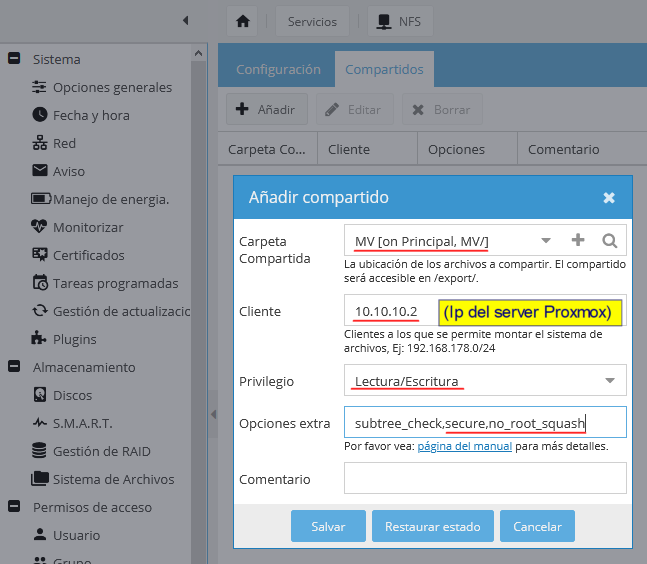Click the Cancelar button
This screenshot has width=647, height=564.
[537, 526]
